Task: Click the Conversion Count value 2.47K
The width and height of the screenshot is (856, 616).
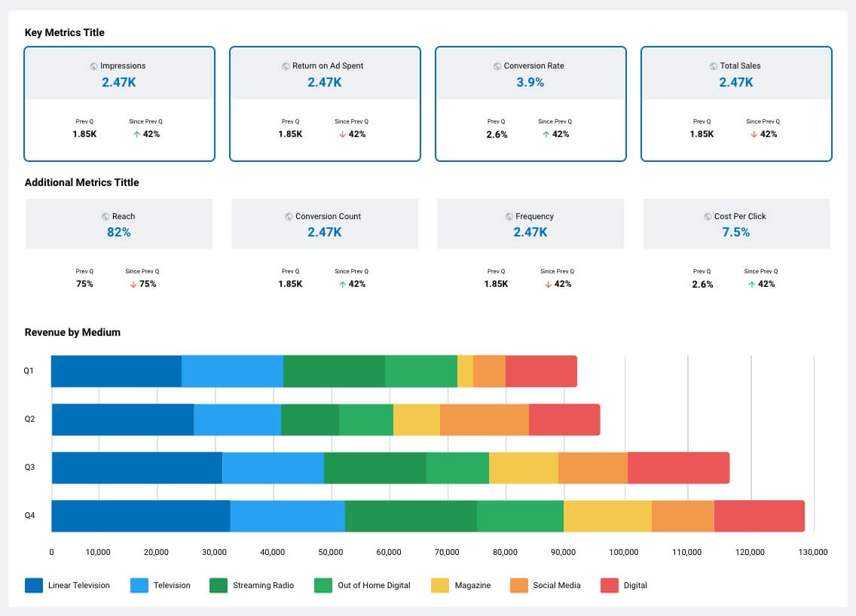Action: pyautogui.click(x=324, y=233)
